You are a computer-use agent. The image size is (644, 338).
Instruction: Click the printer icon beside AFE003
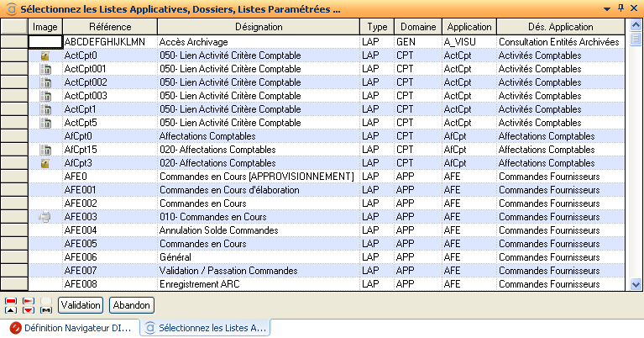click(45, 217)
